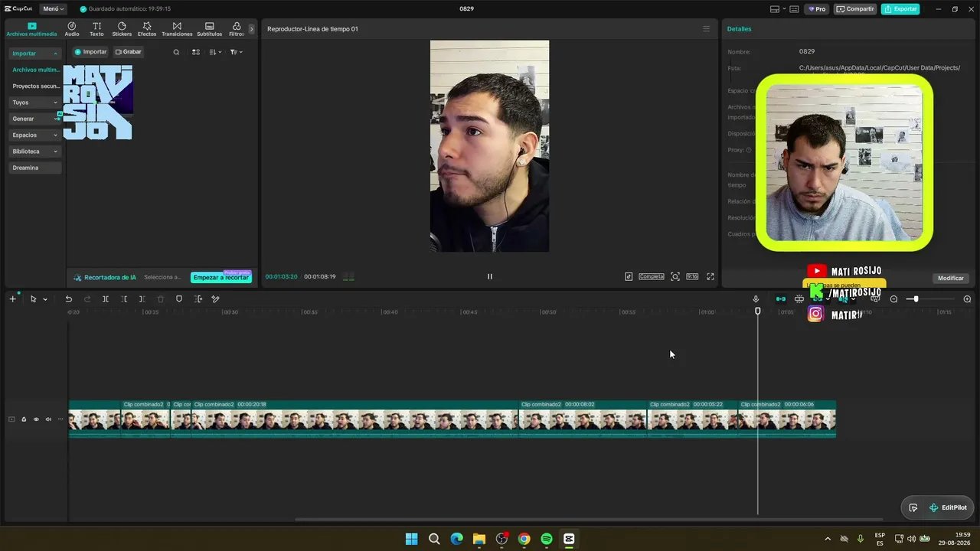Open the EditPilot assistant
Image resolution: width=980 pixels, height=551 pixels.
click(948, 507)
